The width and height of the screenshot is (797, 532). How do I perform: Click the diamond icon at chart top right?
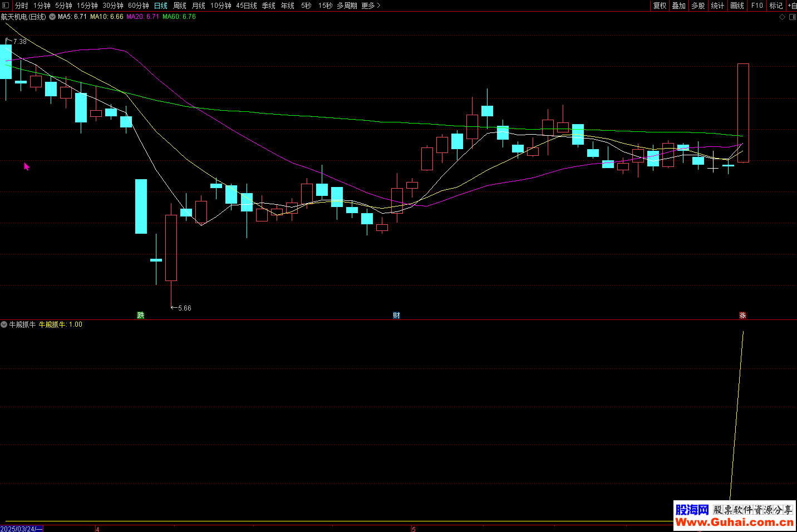pyautogui.click(x=782, y=17)
